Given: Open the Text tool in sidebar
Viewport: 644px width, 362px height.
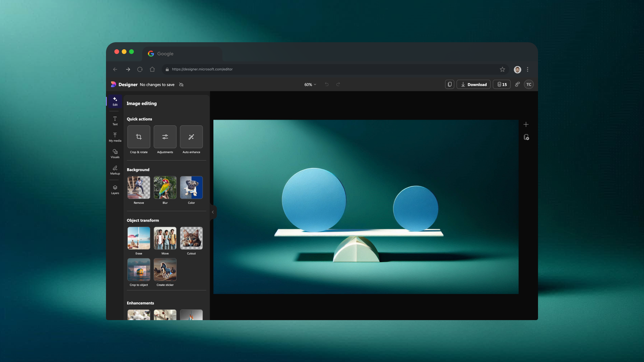Looking at the screenshot, I should point(115,121).
